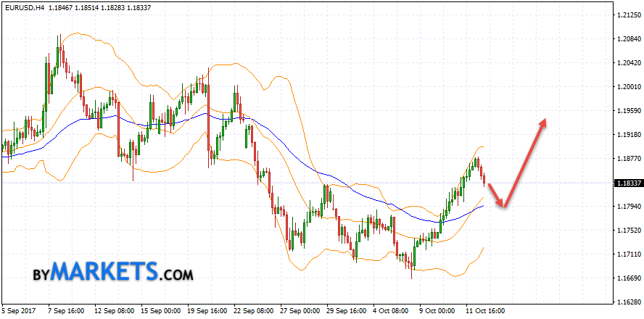Image resolution: width=644 pixels, height=319 pixels.
Task: Click the 1.17940 price axis label
Action: click(625, 207)
